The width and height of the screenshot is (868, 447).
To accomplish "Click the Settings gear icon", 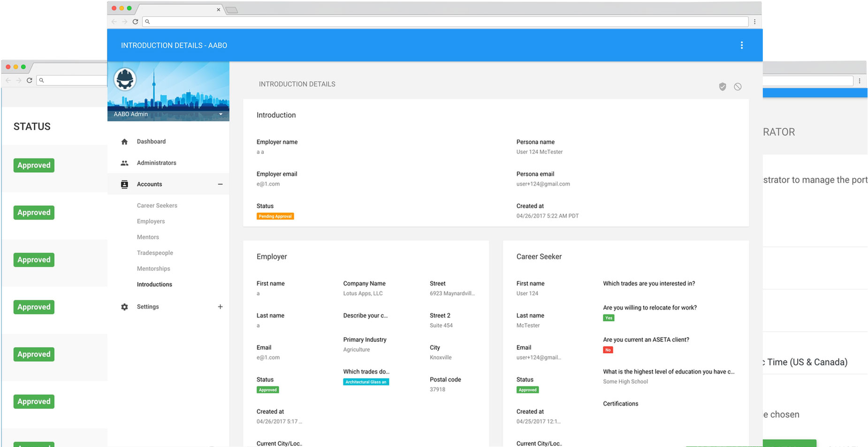I will coord(124,307).
